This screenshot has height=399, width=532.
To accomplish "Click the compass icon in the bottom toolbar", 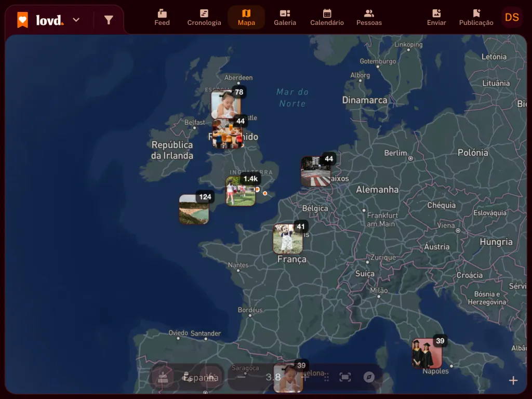I will point(369,377).
